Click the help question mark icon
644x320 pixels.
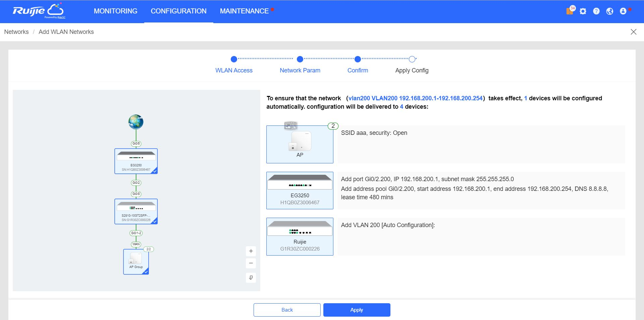pos(596,11)
